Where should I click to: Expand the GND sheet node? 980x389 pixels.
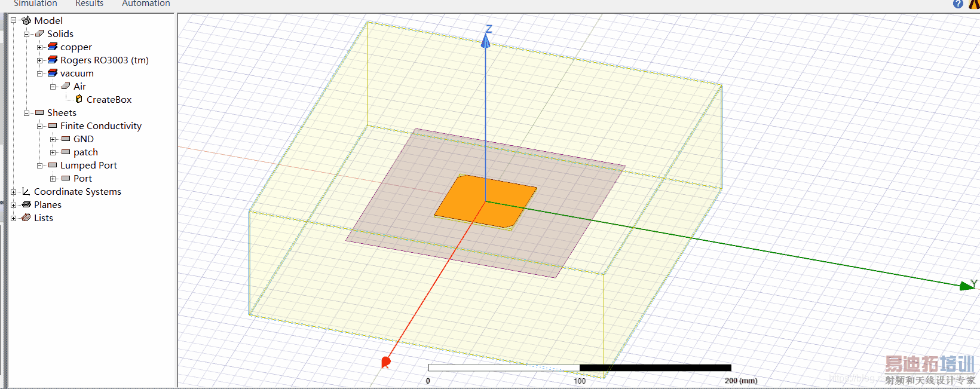coord(53,139)
